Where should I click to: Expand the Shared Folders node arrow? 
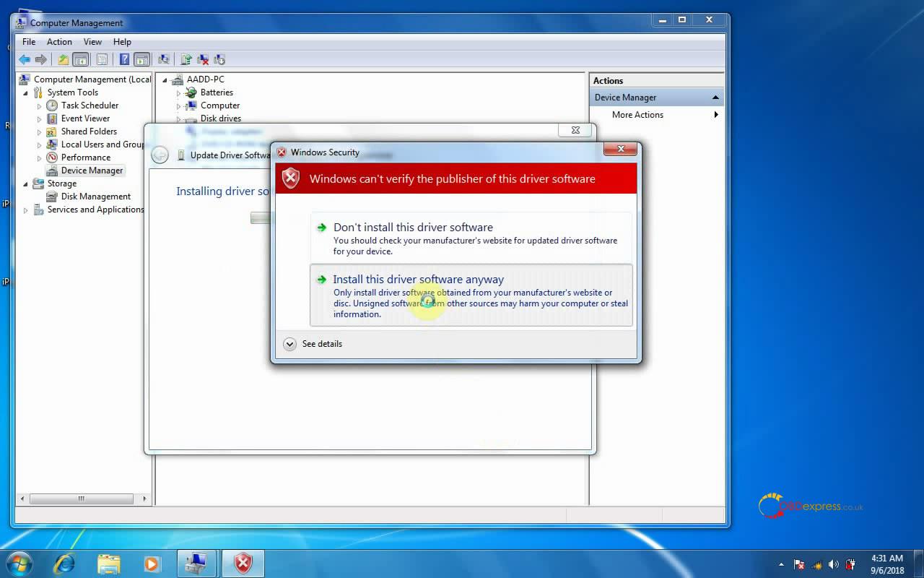tap(40, 131)
